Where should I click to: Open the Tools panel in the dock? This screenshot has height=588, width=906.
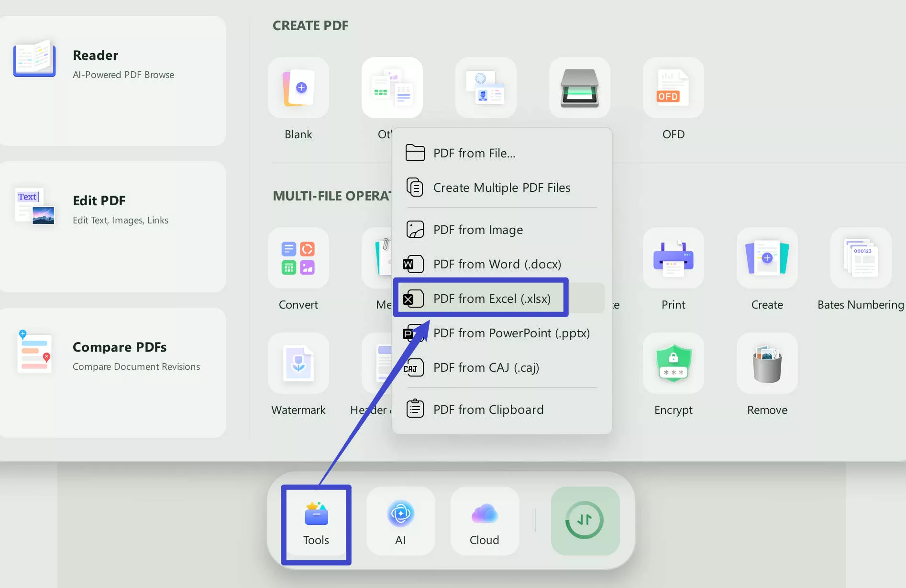pos(316,521)
